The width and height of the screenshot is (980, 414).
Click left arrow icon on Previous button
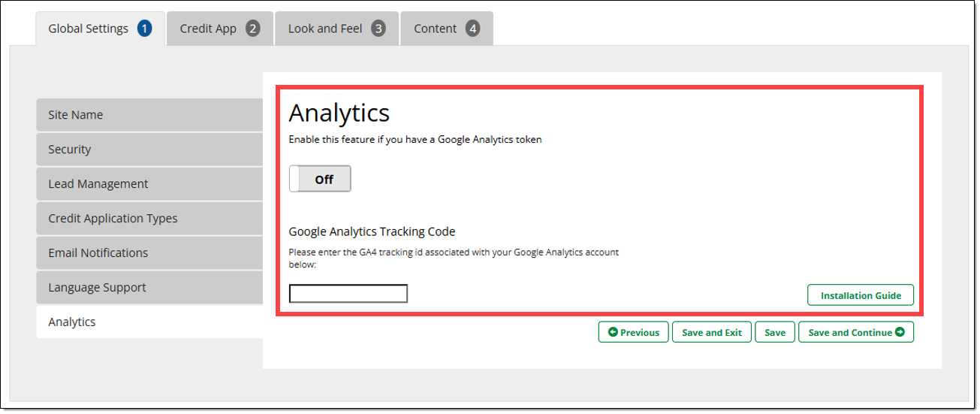[613, 332]
